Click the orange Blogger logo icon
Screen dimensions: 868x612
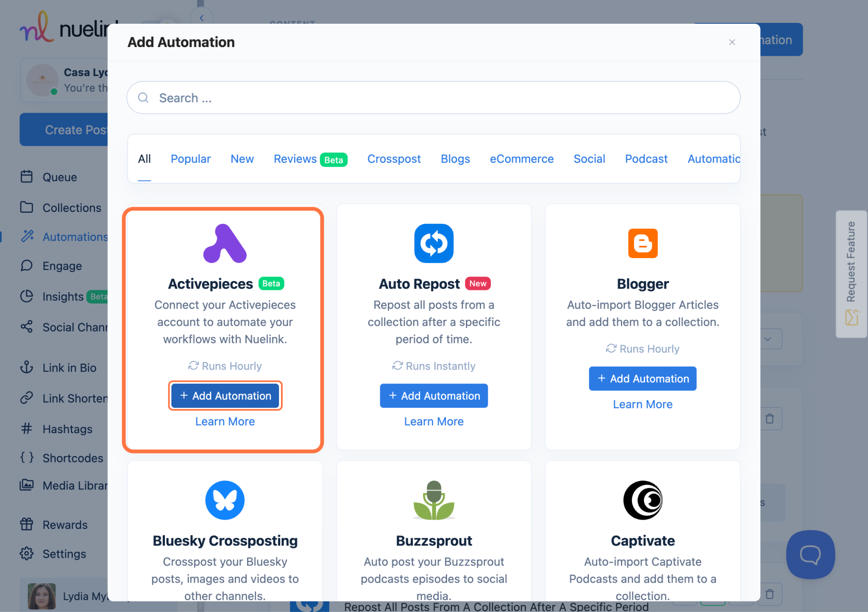click(x=643, y=243)
